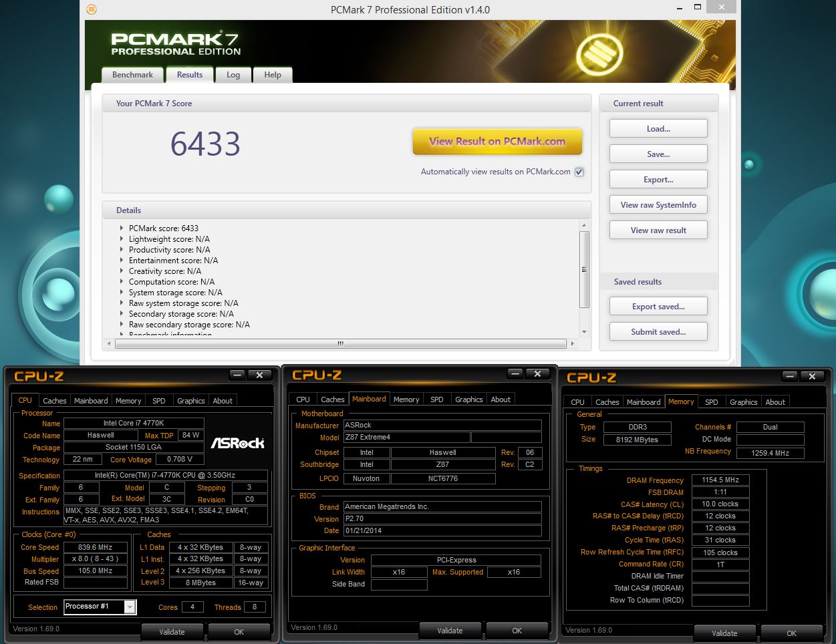Click Submit saved... button
836x644 pixels.
pyautogui.click(x=658, y=332)
